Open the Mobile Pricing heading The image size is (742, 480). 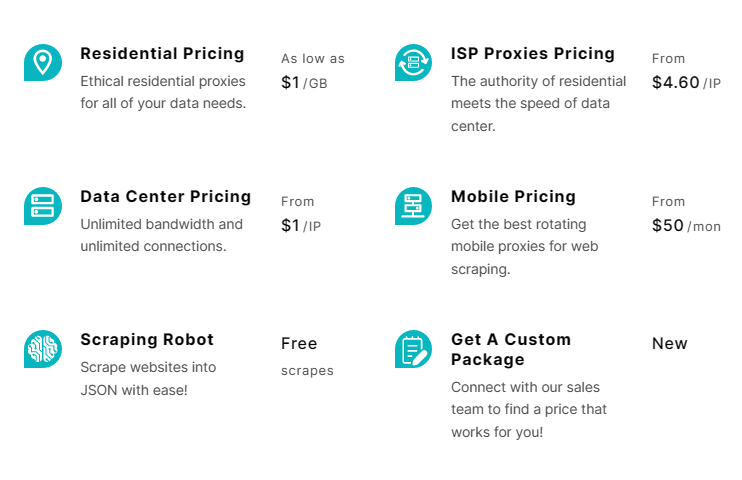click(513, 196)
